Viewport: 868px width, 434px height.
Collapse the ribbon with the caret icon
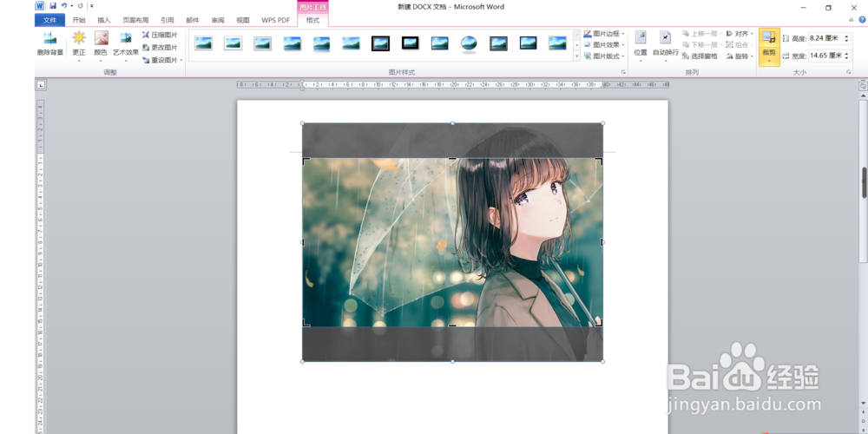[852, 20]
